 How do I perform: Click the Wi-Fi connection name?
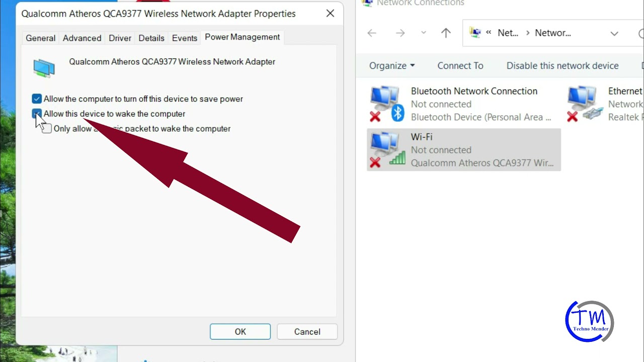click(x=422, y=137)
